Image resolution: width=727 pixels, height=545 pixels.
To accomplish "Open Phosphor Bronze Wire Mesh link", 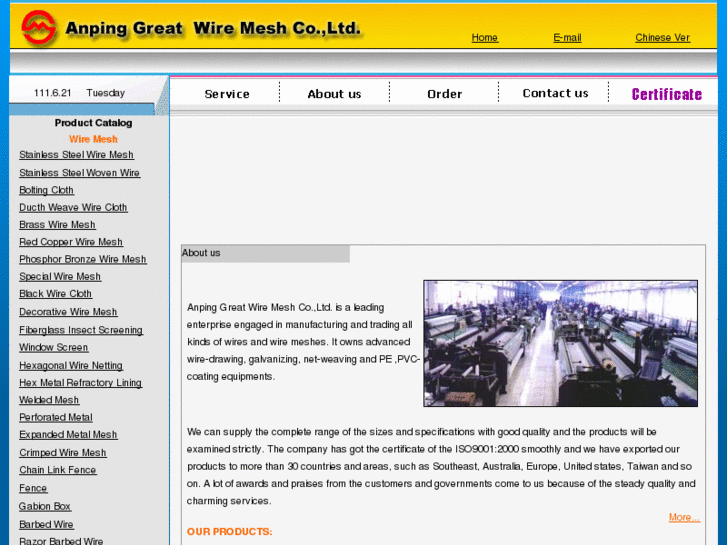I will pos(83,259).
